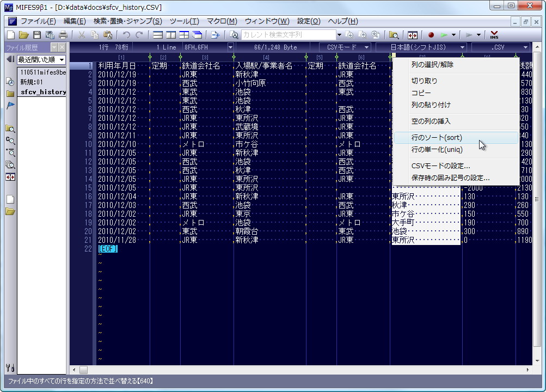Screen dimensions: 546x392
Task: Open the 編集(E) menu
Action: (x=75, y=21)
